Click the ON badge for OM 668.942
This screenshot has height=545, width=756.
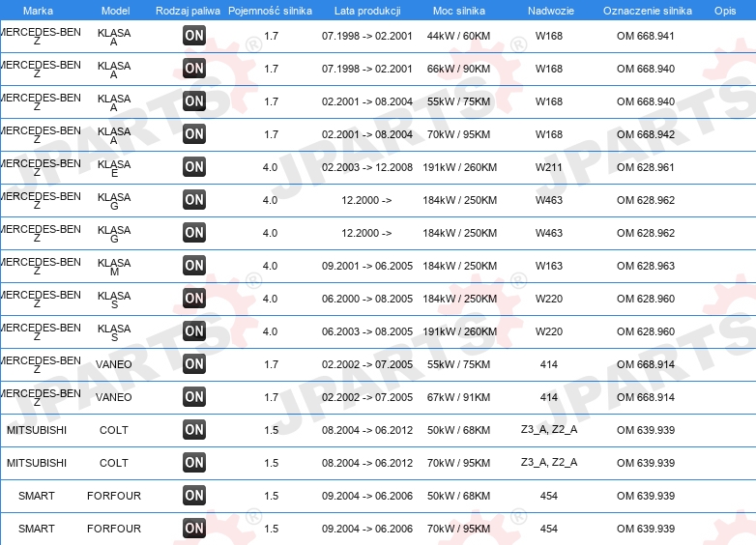[x=194, y=134]
